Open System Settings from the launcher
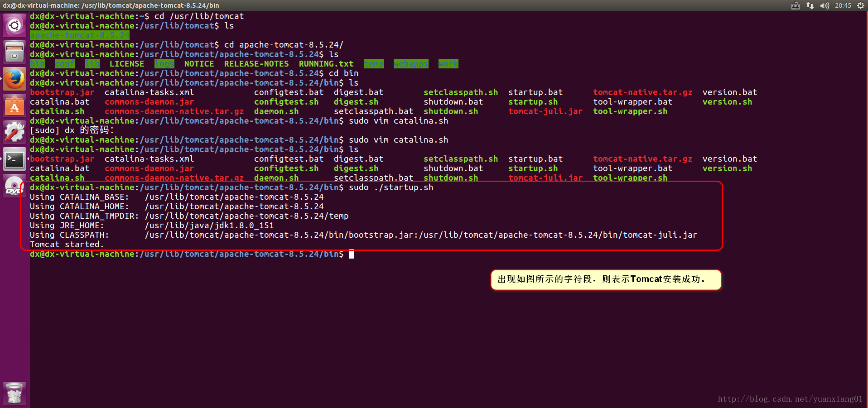Viewport: 868px width, 408px height. (14, 133)
